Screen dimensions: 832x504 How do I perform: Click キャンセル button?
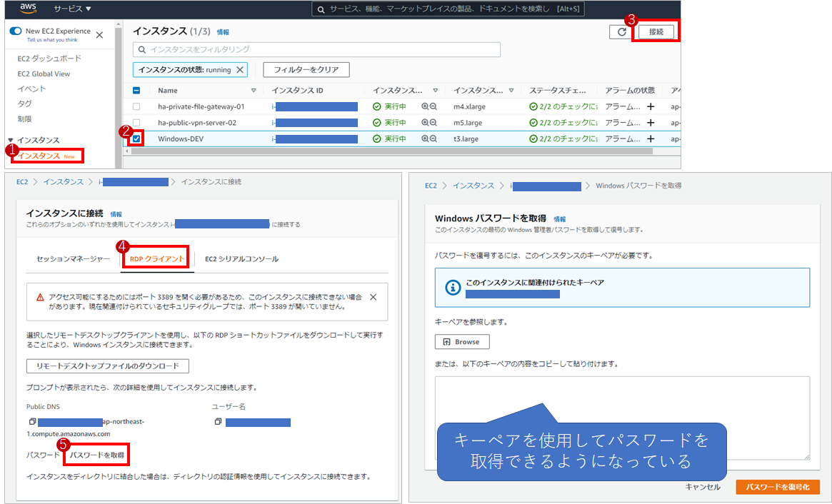pos(703,487)
